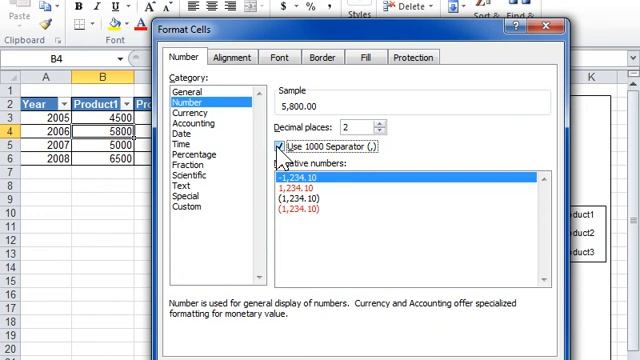Increase font size with Grow Font
Image resolution: width=640 pixels, height=360 pixels.
coord(149,6)
